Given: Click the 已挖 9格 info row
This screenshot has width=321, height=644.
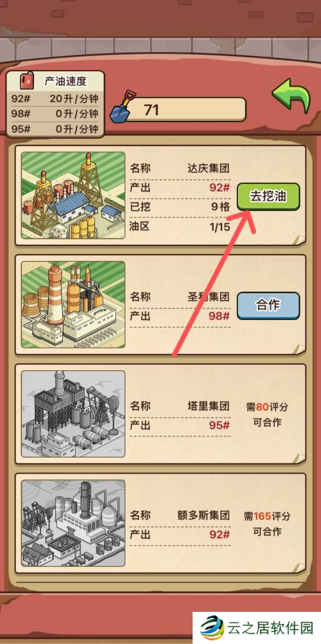Looking at the screenshot, I should [180, 207].
